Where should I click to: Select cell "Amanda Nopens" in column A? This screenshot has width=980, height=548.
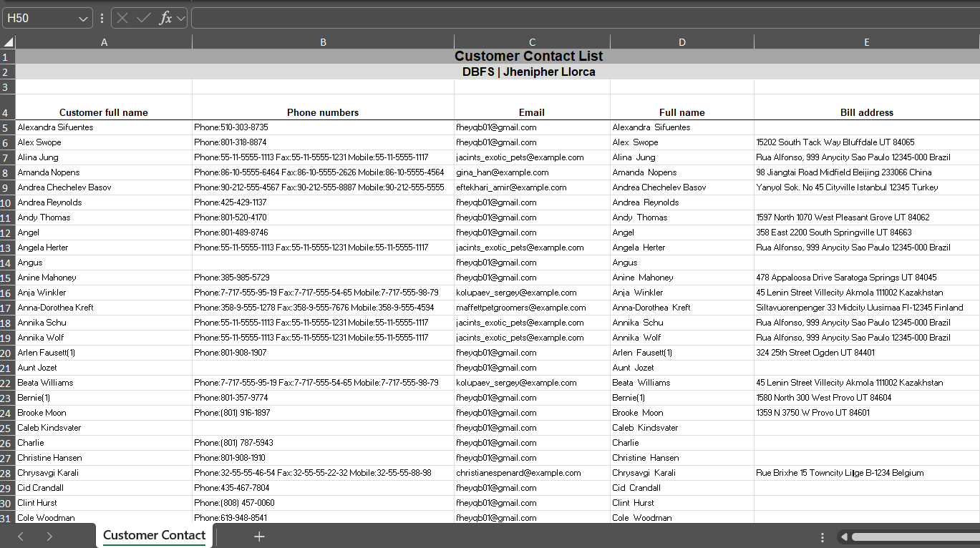tap(104, 172)
